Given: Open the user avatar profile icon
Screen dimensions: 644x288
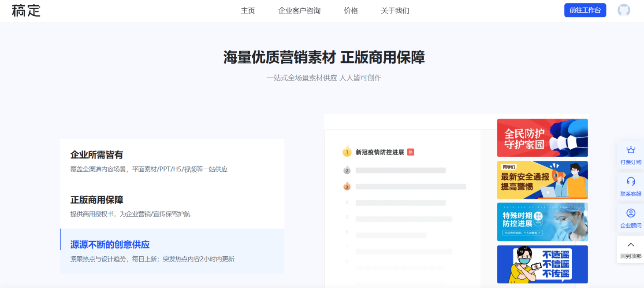Looking at the screenshot, I should coord(623,11).
